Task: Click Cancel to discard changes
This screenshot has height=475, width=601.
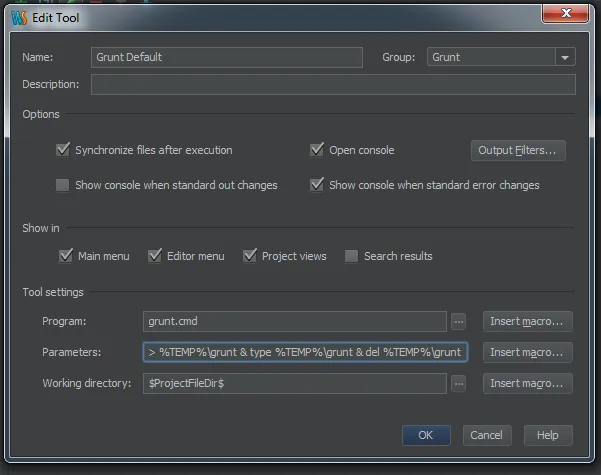Action: click(x=487, y=435)
